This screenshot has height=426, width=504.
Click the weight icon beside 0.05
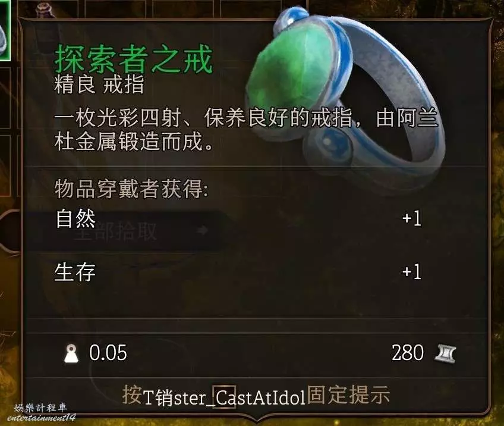click(71, 353)
